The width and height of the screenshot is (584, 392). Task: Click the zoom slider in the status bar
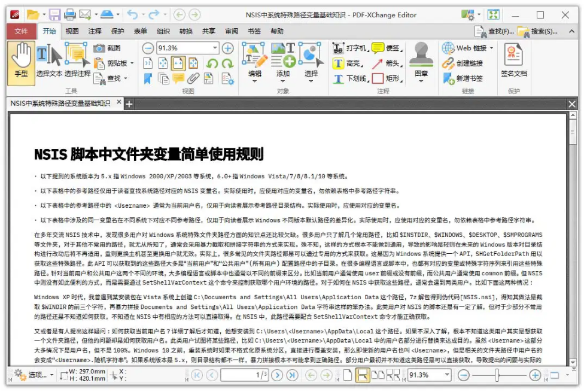coord(496,375)
